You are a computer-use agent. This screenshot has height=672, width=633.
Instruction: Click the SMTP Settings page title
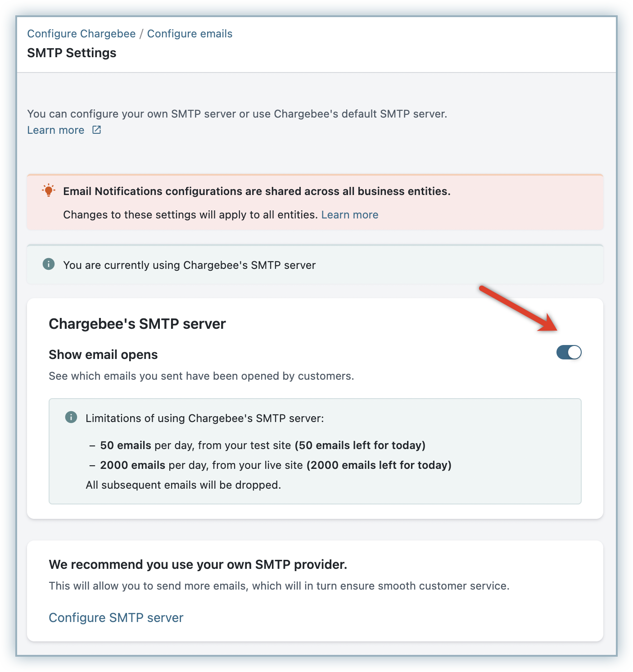(x=72, y=53)
